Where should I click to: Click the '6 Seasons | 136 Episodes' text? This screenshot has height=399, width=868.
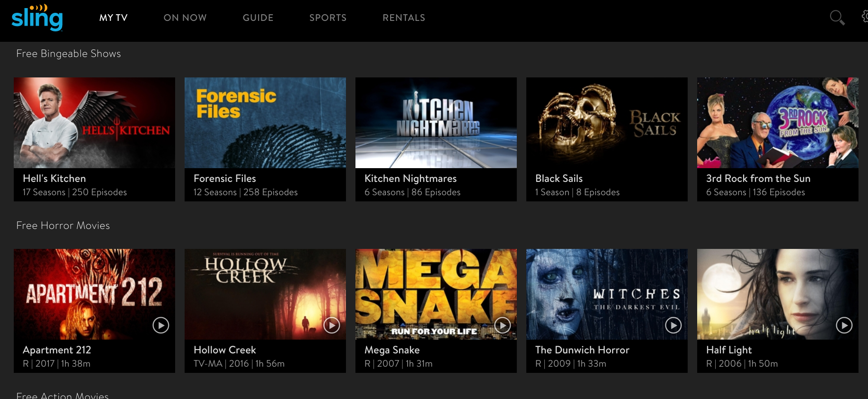coord(756,192)
